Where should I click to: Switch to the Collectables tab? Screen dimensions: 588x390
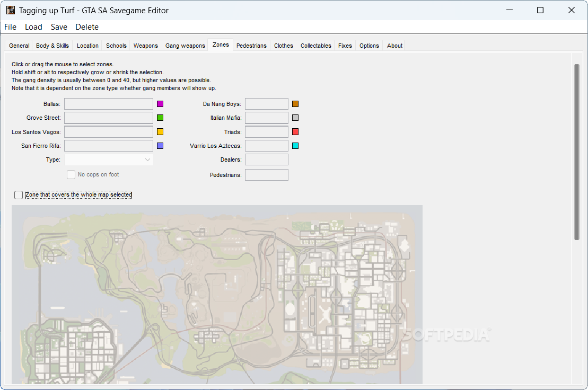316,46
